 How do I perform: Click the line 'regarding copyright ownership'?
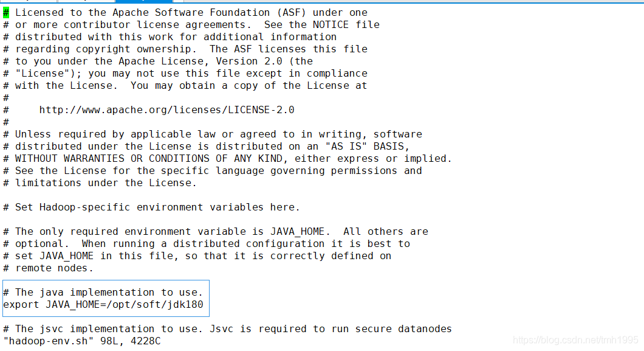coord(185,49)
